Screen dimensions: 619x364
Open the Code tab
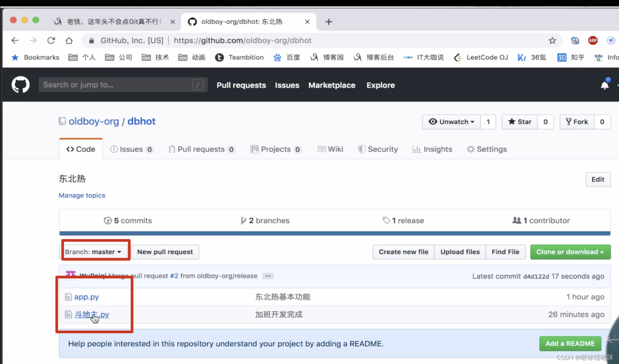click(81, 149)
